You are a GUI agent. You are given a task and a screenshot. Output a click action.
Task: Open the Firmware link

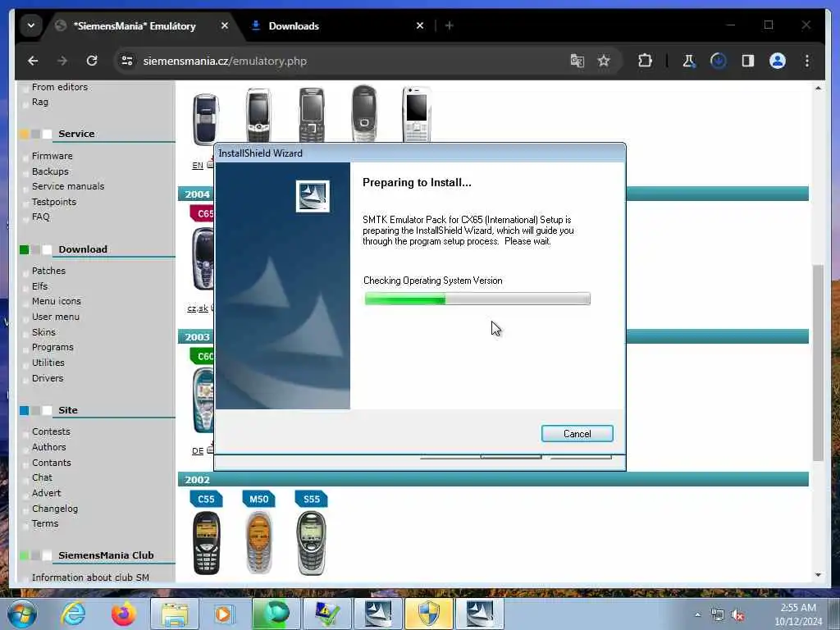pos(52,156)
